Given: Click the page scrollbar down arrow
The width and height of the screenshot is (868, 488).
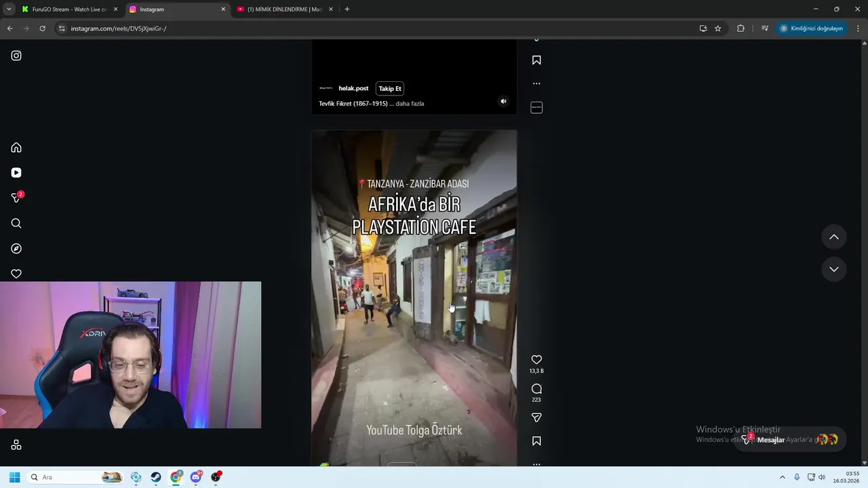Looking at the screenshot, I should point(865,463).
